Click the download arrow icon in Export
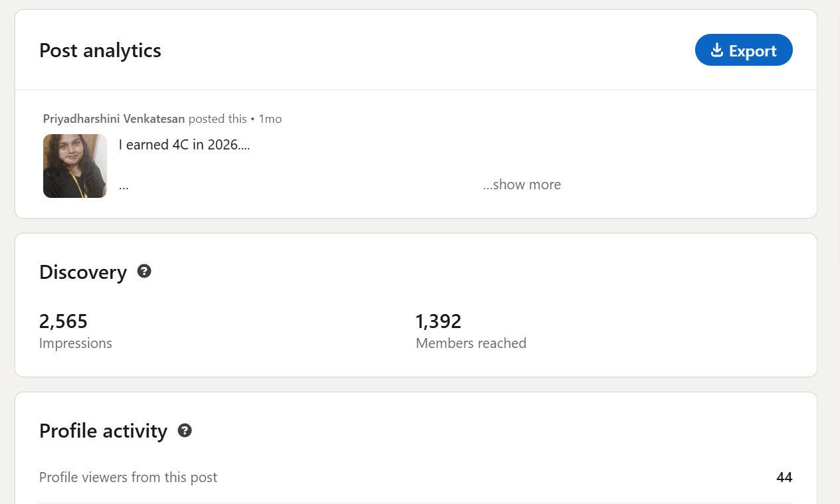The image size is (840, 504). click(716, 50)
